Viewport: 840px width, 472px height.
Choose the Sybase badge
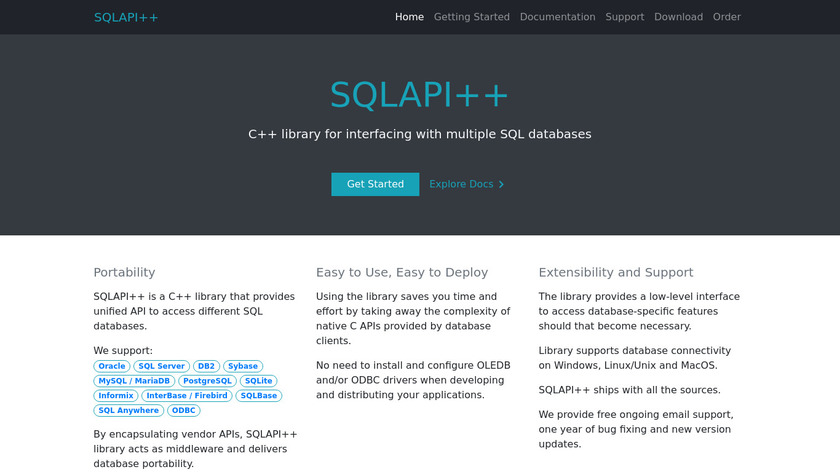(x=243, y=366)
